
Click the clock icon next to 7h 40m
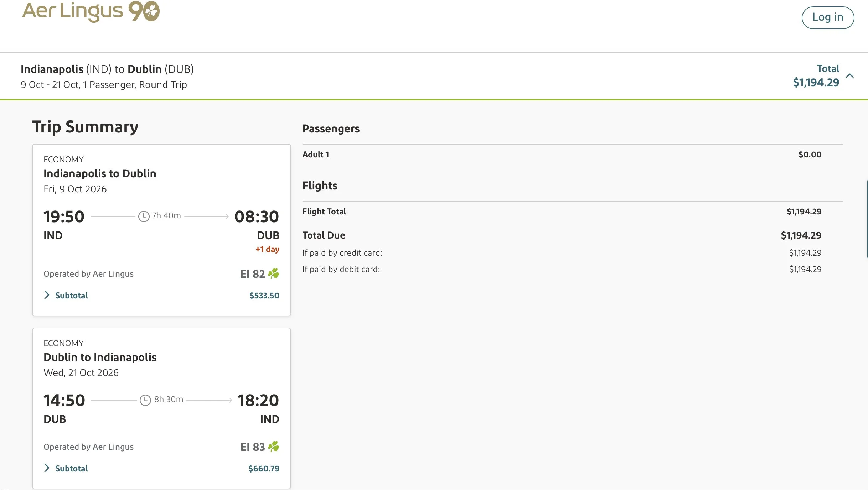pyautogui.click(x=144, y=216)
